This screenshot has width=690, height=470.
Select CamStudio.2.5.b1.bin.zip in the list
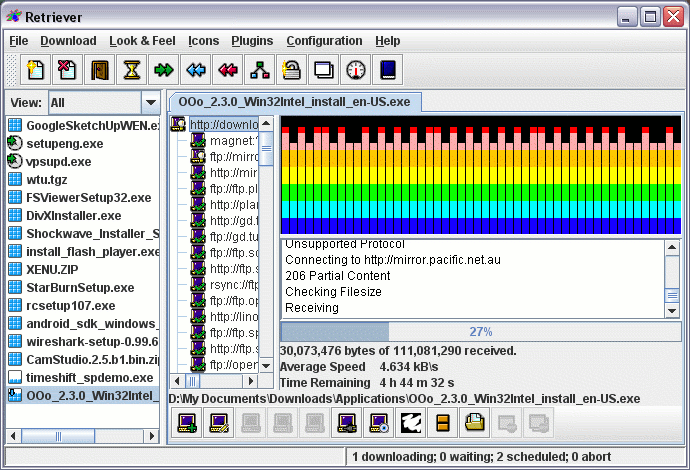coord(84,360)
